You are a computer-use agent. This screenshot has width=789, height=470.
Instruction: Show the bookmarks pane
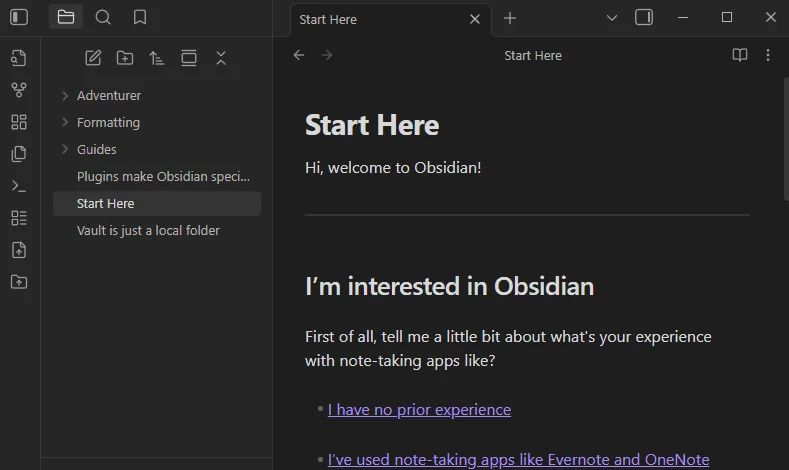click(x=140, y=17)
